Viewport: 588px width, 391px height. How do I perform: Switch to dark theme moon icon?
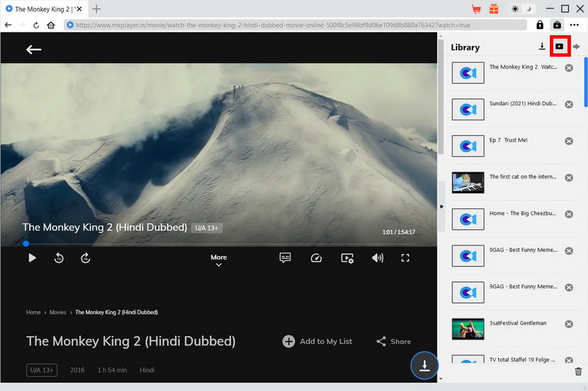click(529, 9)
